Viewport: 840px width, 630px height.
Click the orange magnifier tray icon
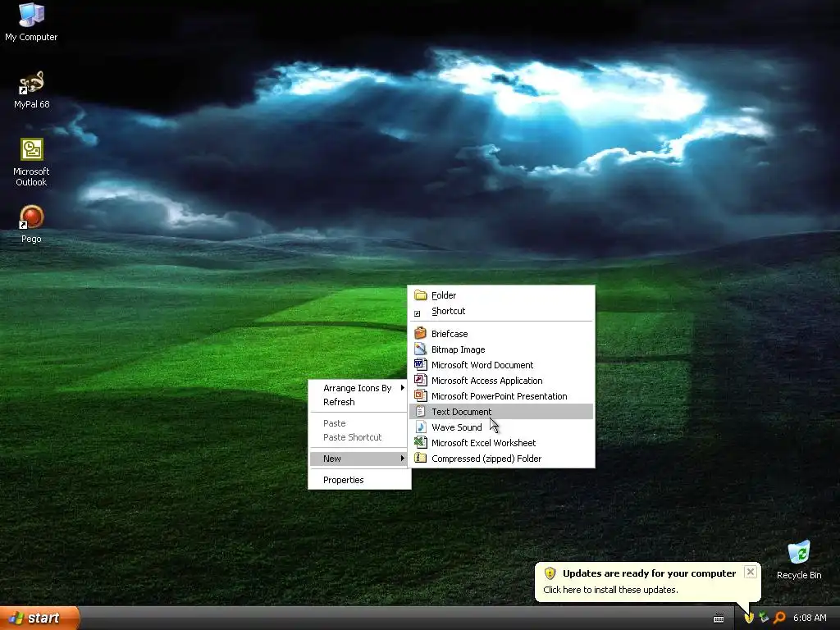tap(779, 618)
